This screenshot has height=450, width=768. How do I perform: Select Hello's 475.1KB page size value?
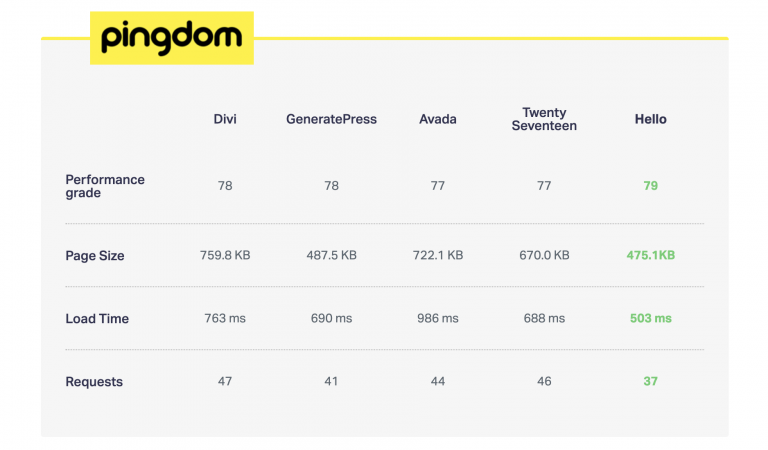pyautogui.click(x=651, y=256)
